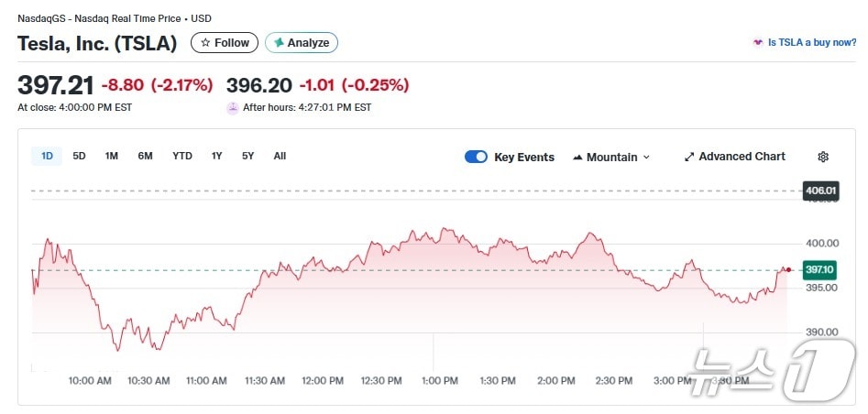This screenshot has height=414, width=868.
Task: Switch chart to YTD range
Action: click(182, 156)
